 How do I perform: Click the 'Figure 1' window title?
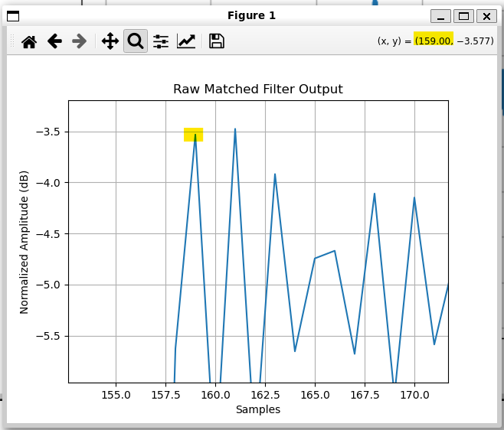tap(252, 16)
